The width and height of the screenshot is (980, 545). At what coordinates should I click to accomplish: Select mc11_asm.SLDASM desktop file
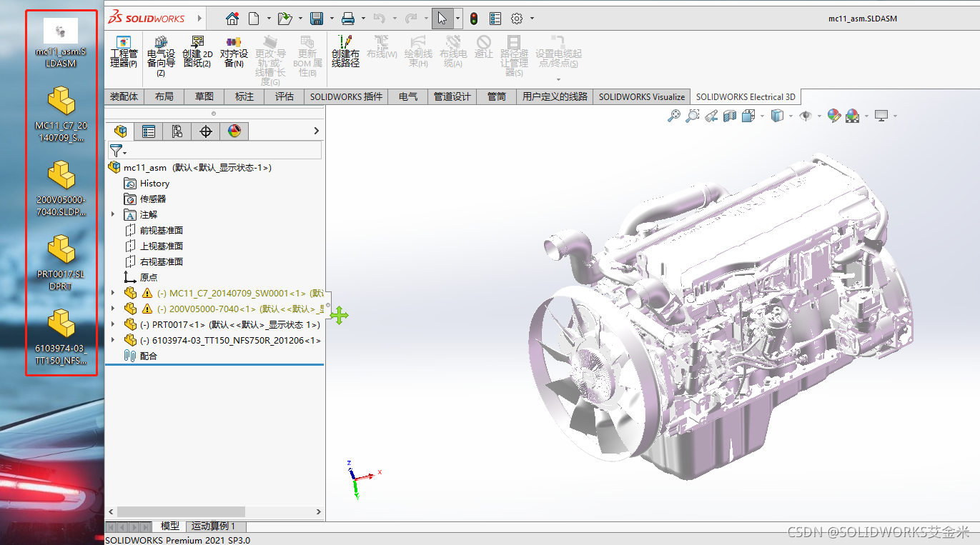click(x=61, y=43)
